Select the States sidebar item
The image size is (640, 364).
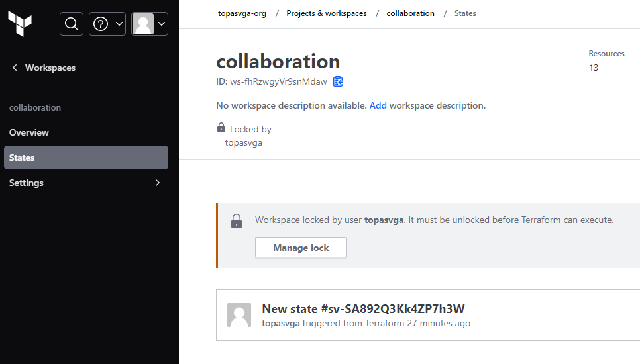[85, 158]
